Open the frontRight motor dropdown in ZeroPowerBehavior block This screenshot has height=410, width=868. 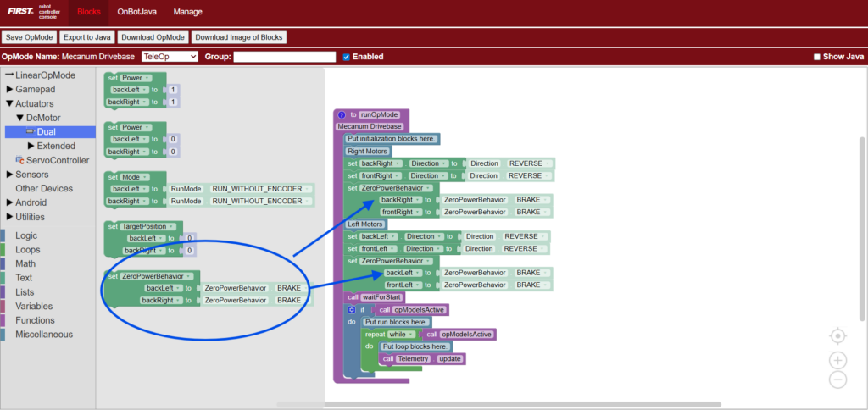(x=401, y=212)
